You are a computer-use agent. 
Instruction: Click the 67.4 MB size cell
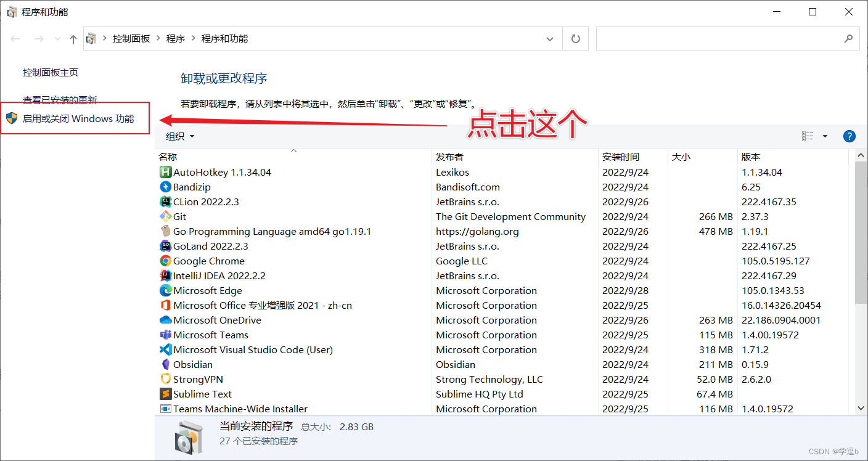coord(714,394)
